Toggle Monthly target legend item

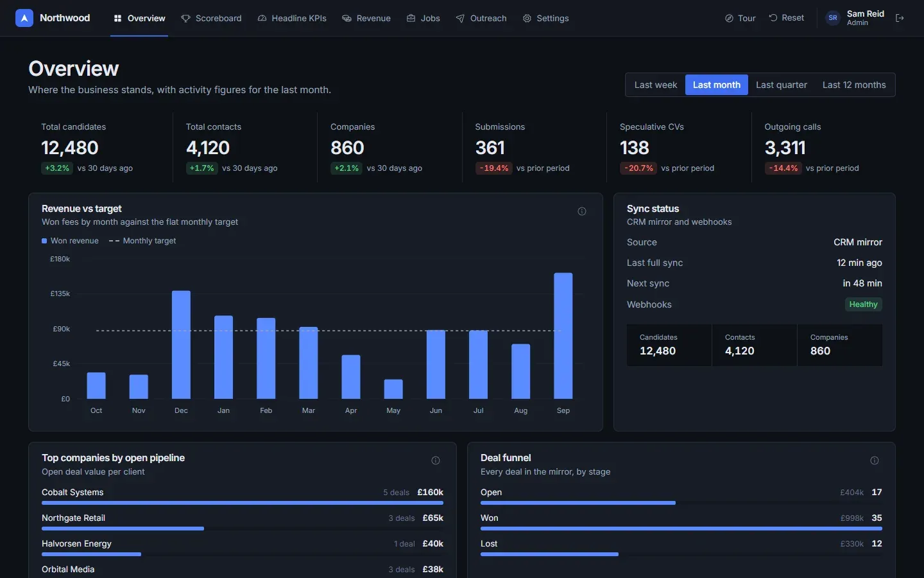pos(142,241)
